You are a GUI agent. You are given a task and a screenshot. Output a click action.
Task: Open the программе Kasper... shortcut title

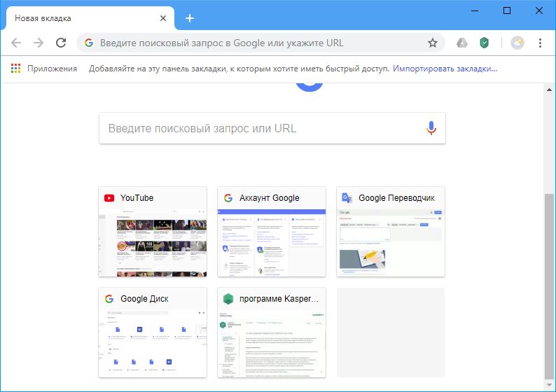279,299
